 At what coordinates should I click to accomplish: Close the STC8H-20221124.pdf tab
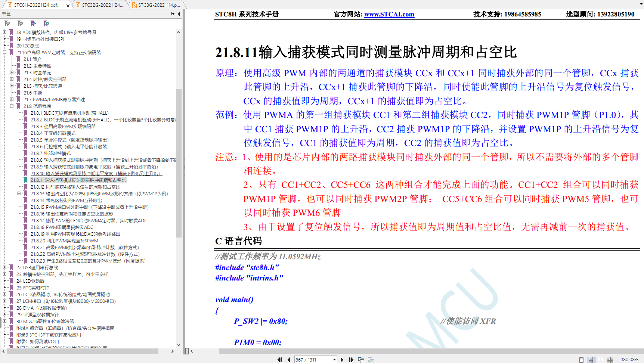[x=68, y=5]
